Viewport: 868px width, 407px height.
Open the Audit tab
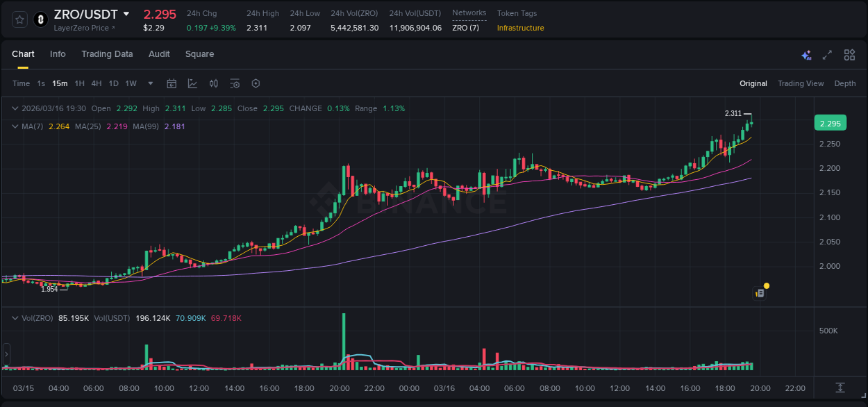pyautogui.click(x=159, y=54)
